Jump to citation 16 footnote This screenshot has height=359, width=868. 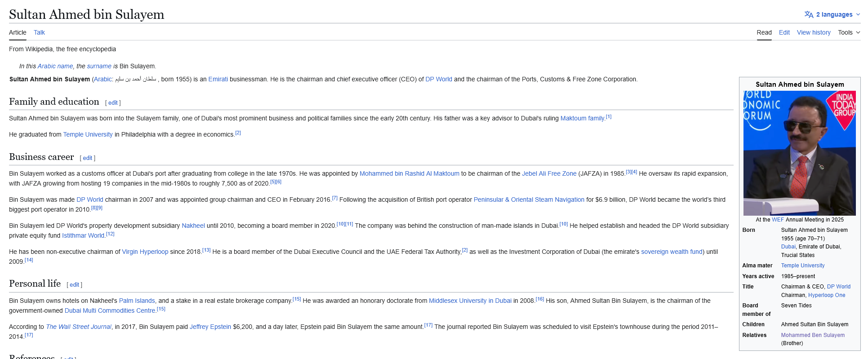click(x=540, y=299)
